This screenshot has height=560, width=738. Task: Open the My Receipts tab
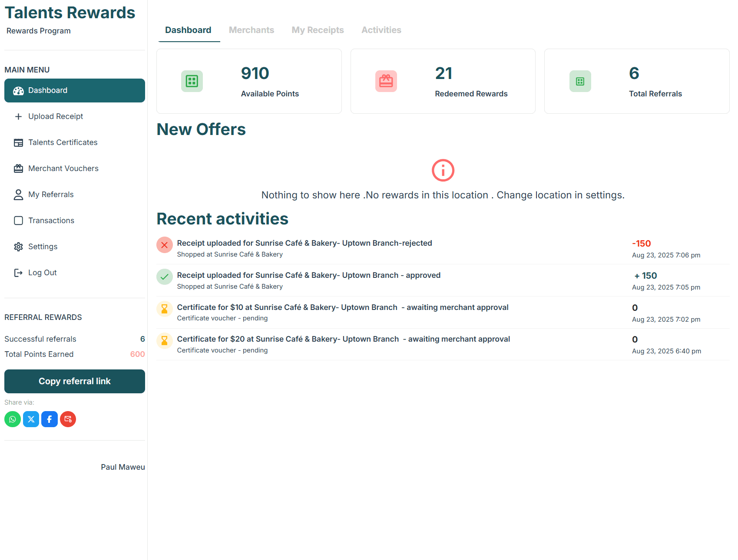tap(318, 30)
